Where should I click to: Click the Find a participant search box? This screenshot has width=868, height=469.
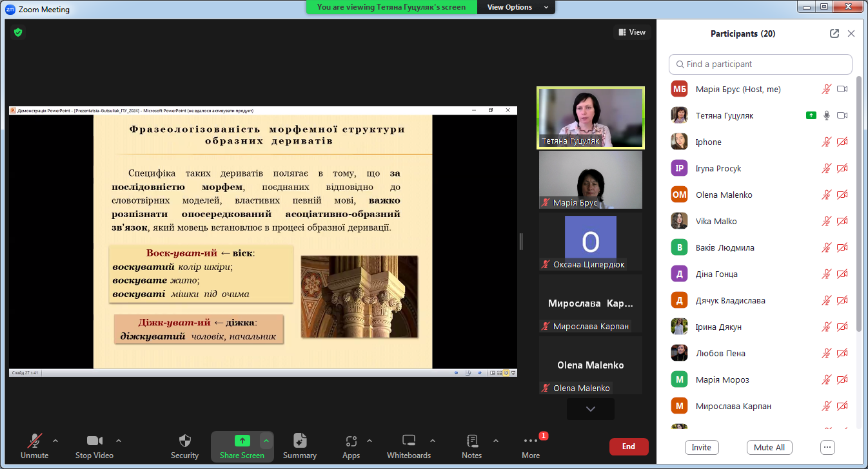pos(760,64)
